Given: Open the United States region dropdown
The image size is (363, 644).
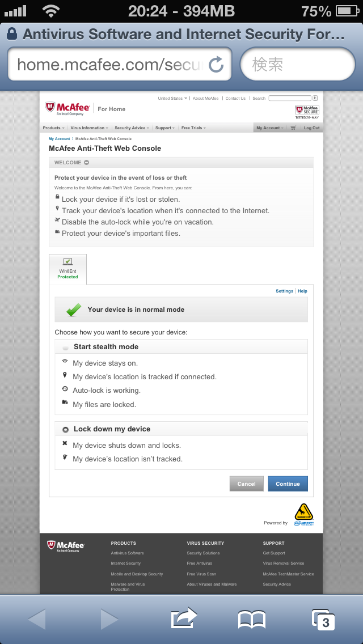Looking at the screenshot, I should (x=172, y=99).
